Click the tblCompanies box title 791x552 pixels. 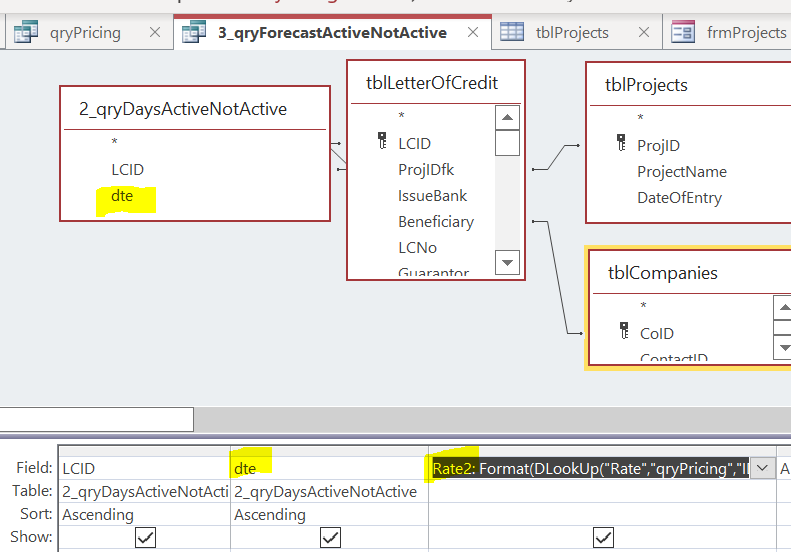pyautogui.click(x=662, y=273)
